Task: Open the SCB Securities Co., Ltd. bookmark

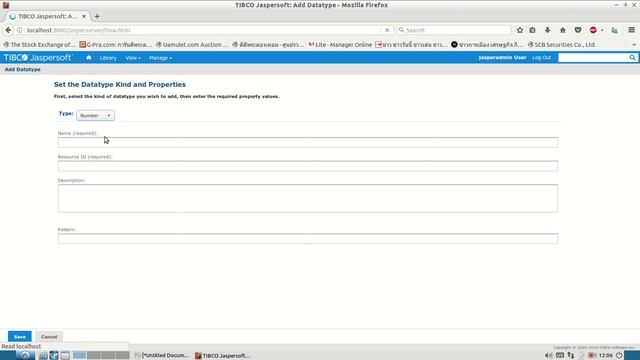Action: pyautogui.click(x=562, y=44)
